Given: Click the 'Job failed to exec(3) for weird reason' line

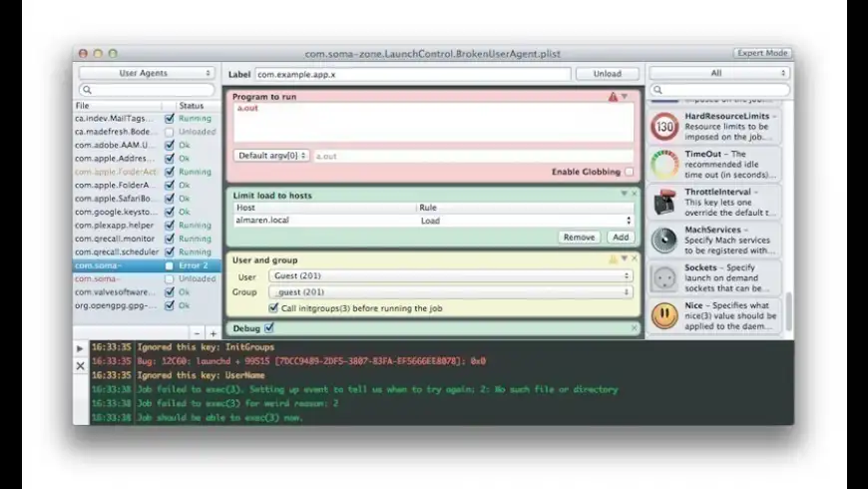Looking at the screenshot, I should (237, 404).
